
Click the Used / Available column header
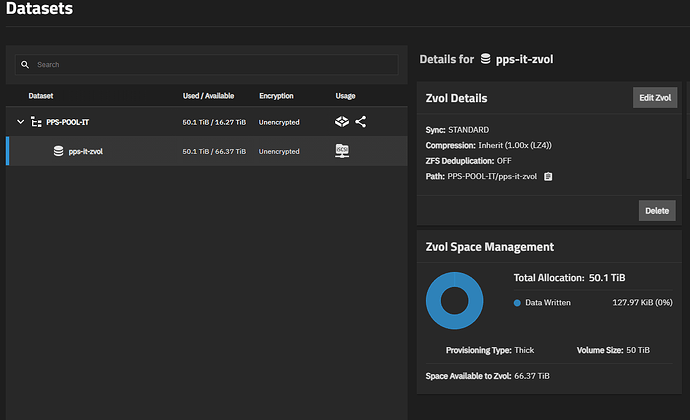[209, 96]
